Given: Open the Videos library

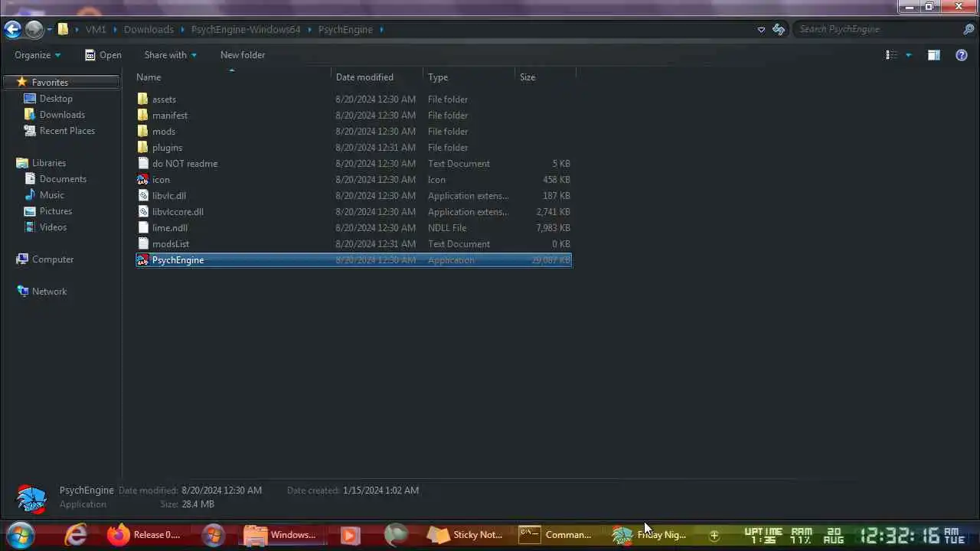Looking at the screenshot, I should (x=53, y=227).
